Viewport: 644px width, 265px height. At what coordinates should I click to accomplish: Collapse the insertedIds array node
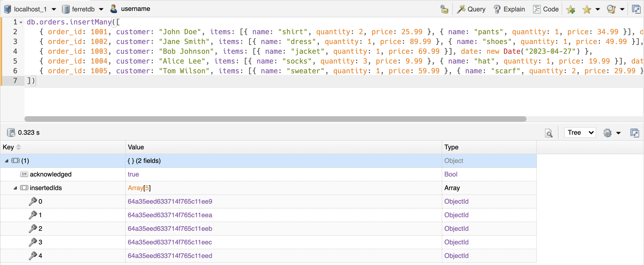coord(16,188)
